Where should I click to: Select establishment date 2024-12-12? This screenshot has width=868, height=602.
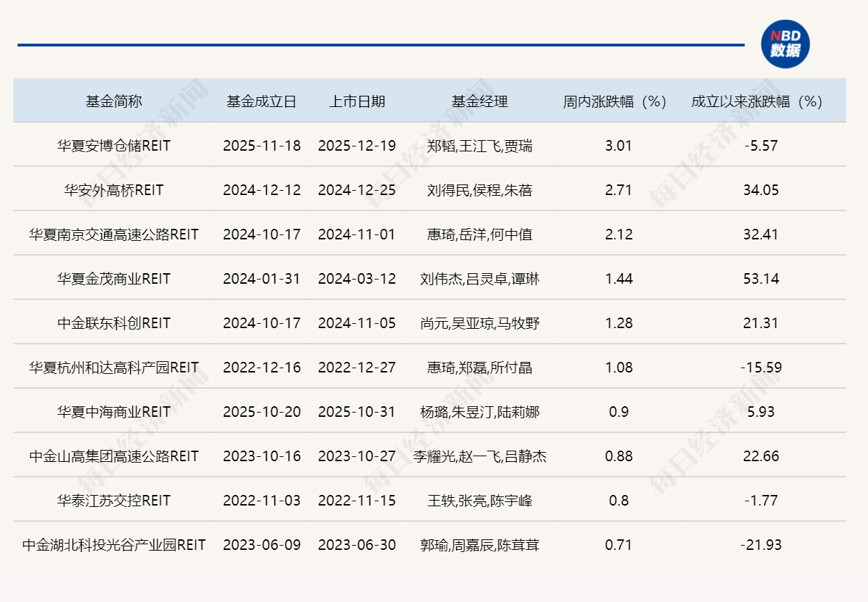[x=262, y=190]
